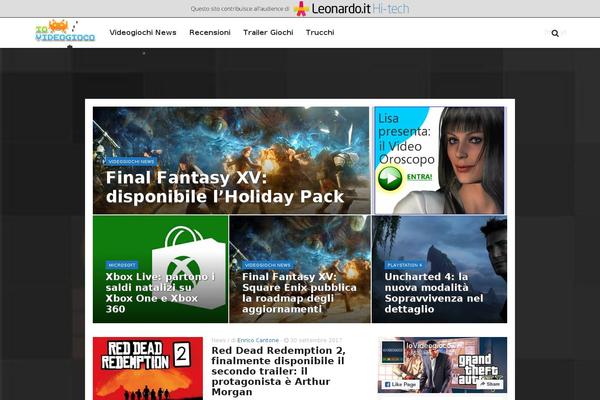Click PlayStation 4 category tag
The image size is (600, 400).
(x=404, y=265)
